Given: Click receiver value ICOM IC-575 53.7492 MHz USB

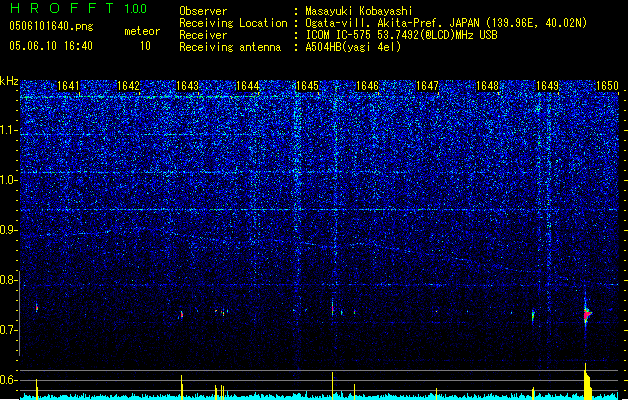Looking at the screenshot, I should pyautogui.click(x=401, y=35).
